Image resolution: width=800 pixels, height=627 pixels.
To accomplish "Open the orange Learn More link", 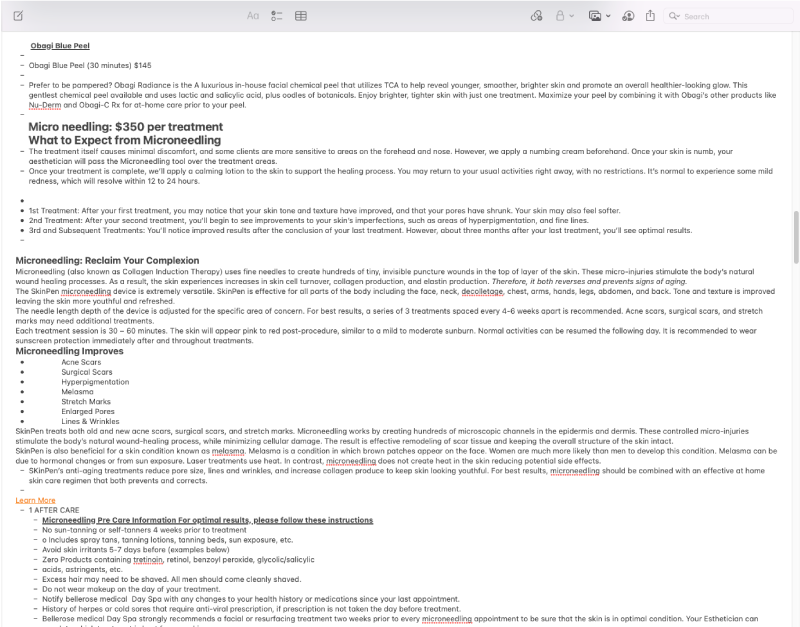I will (x=35, y=500).
